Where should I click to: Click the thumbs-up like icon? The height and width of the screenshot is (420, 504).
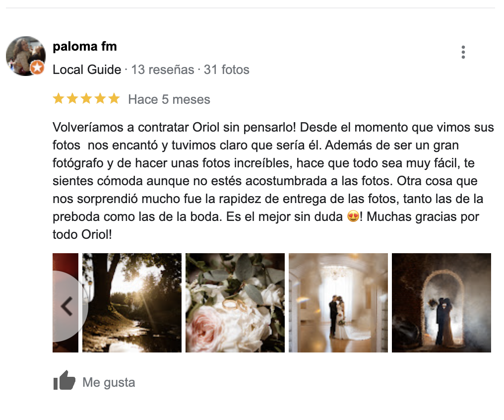(64, 380)
